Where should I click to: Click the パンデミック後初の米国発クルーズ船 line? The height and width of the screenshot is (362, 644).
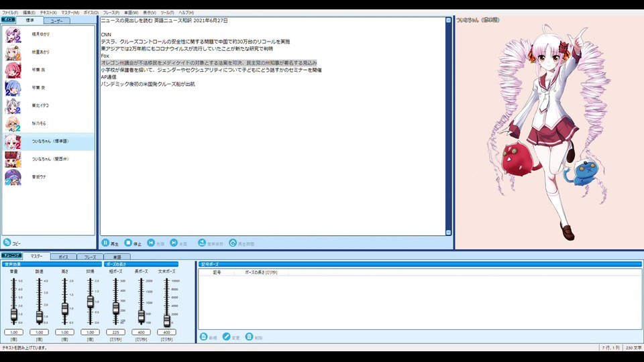[148, 84]
